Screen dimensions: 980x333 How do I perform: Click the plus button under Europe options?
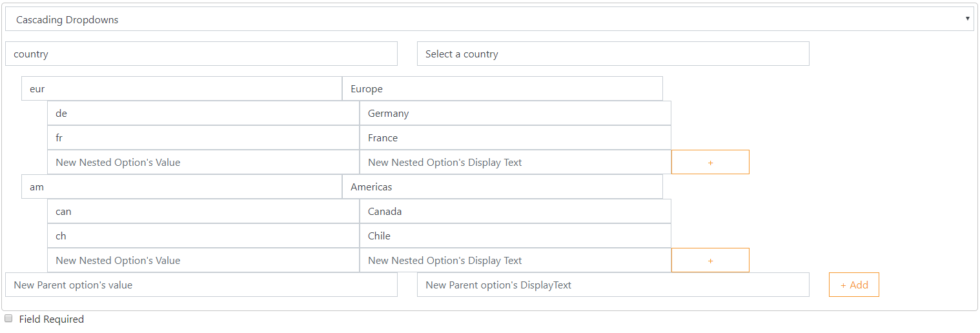coord(710,162)
